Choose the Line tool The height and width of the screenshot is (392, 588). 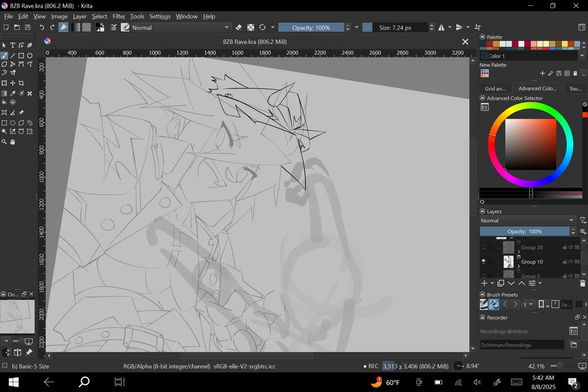coord(13,55)
